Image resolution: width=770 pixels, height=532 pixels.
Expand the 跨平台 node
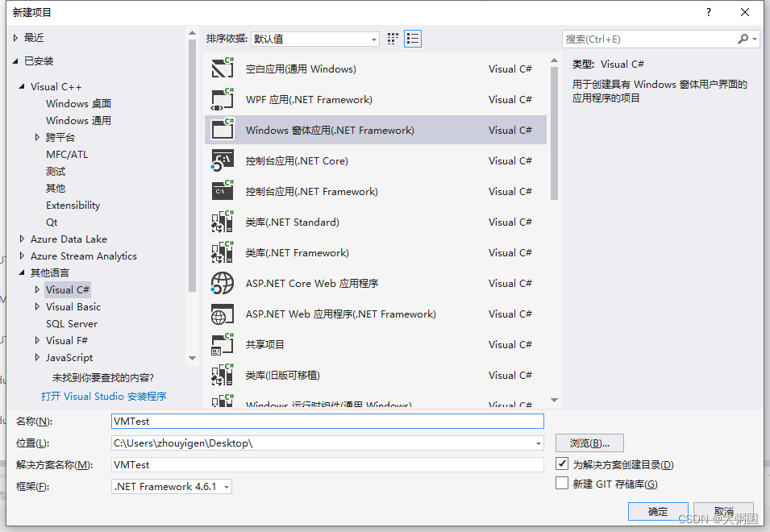(x=37, y=137)
